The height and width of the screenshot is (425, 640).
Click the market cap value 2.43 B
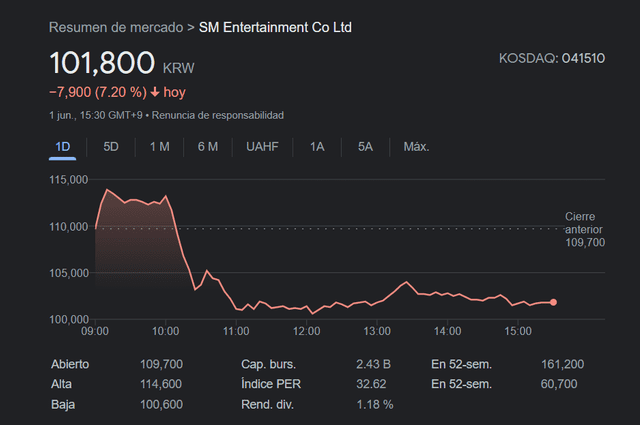tap(373, 364)
